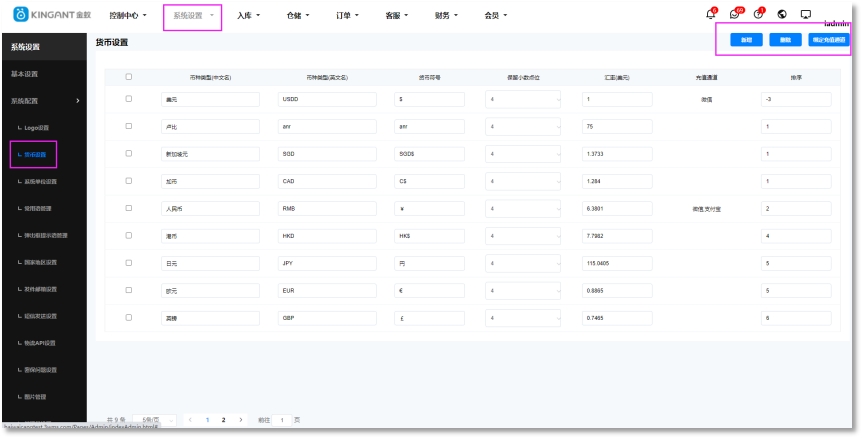Select the RMB row checkbox

click(128, 208)
